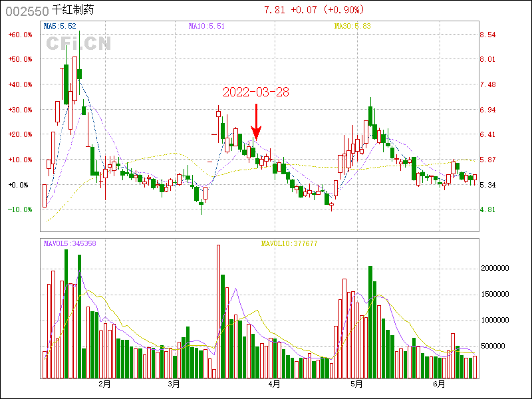The height and width of the screenshot is (399, 532).
Task: Click the 4月 month label on time axis
Action: pos(273,384)
